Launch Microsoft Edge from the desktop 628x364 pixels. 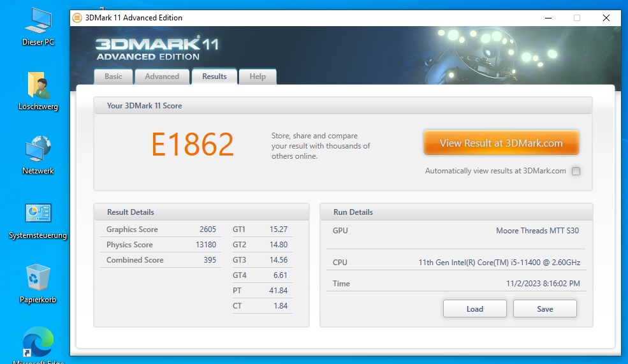(38, 344)
